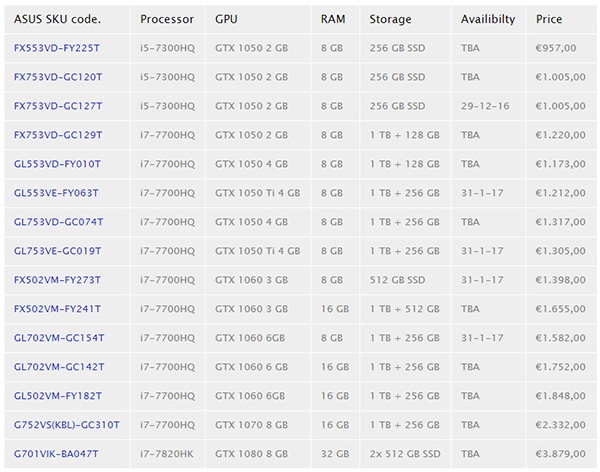Open the FX502VM-FY273T link

point(57,280)
